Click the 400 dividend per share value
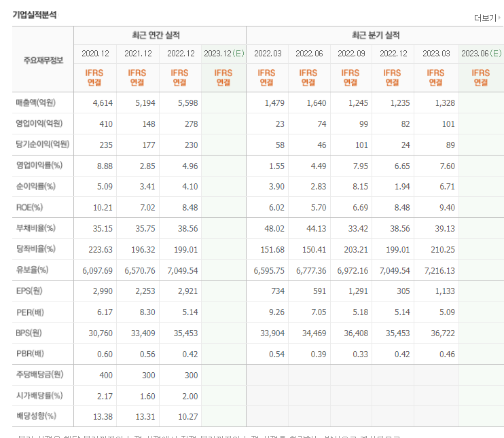 point(106,376)
